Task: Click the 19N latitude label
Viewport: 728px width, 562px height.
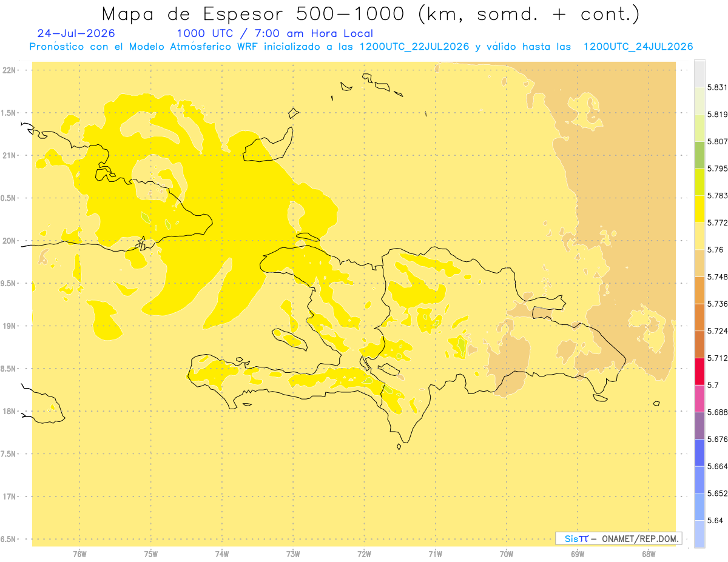Action: point(8,326)
